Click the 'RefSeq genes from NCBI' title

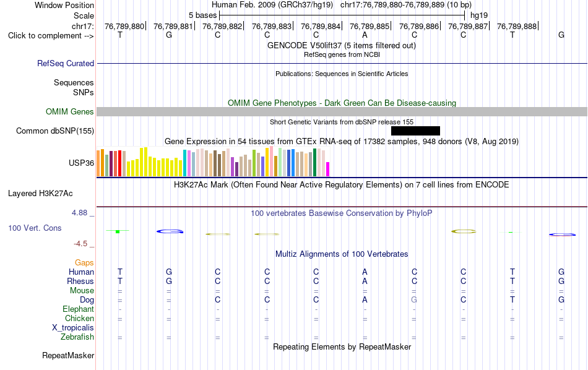[342, 54]
